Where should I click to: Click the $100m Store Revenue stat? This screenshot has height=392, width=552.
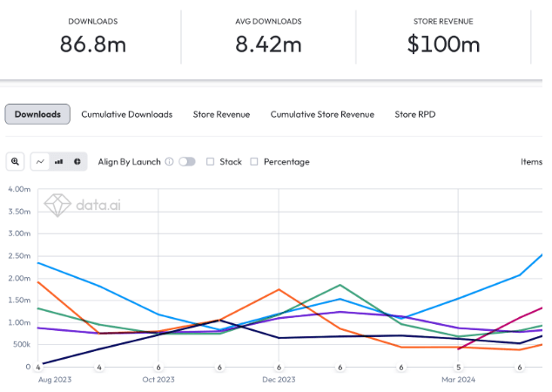[442, 44]
